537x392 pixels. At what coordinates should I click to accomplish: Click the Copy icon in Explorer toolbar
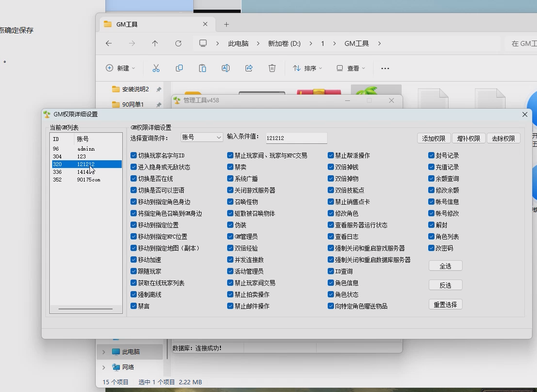[x=179, y=68]
